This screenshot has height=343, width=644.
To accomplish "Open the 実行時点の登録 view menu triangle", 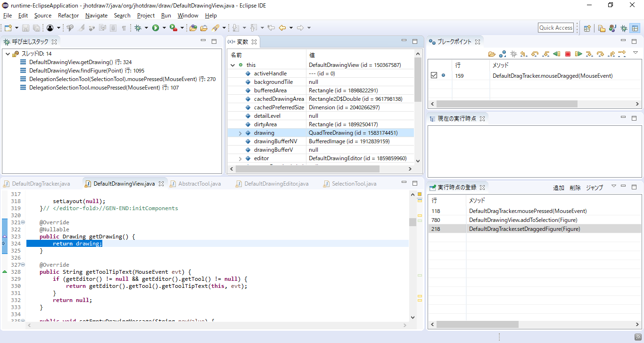I will coord(613,186).
